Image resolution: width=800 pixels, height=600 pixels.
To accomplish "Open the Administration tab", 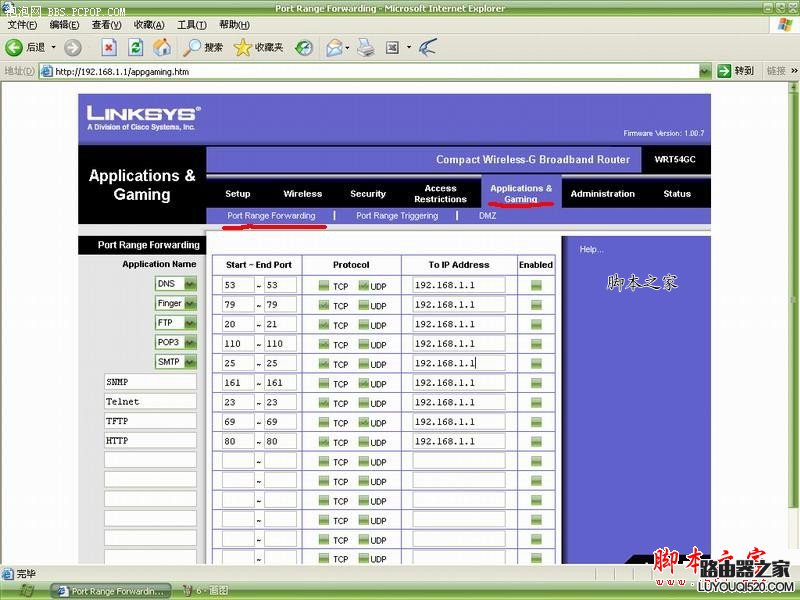I will [x=603, y=194].
